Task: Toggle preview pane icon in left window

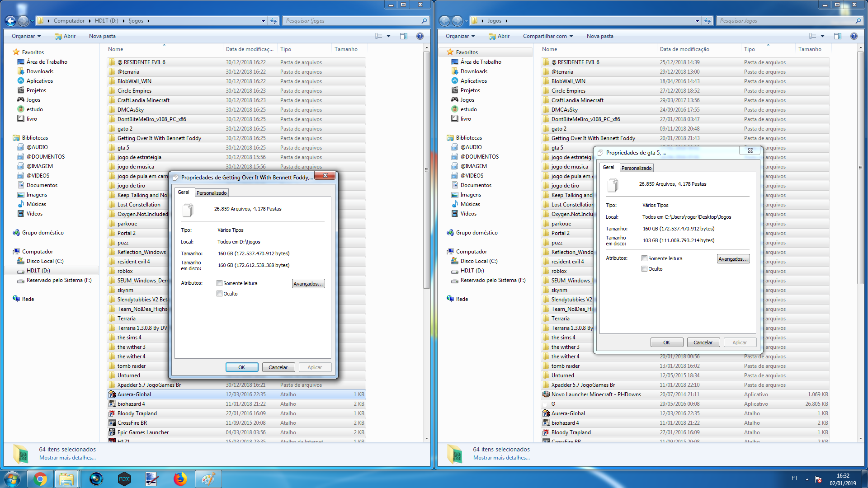Action: click(x=404, y=36)
